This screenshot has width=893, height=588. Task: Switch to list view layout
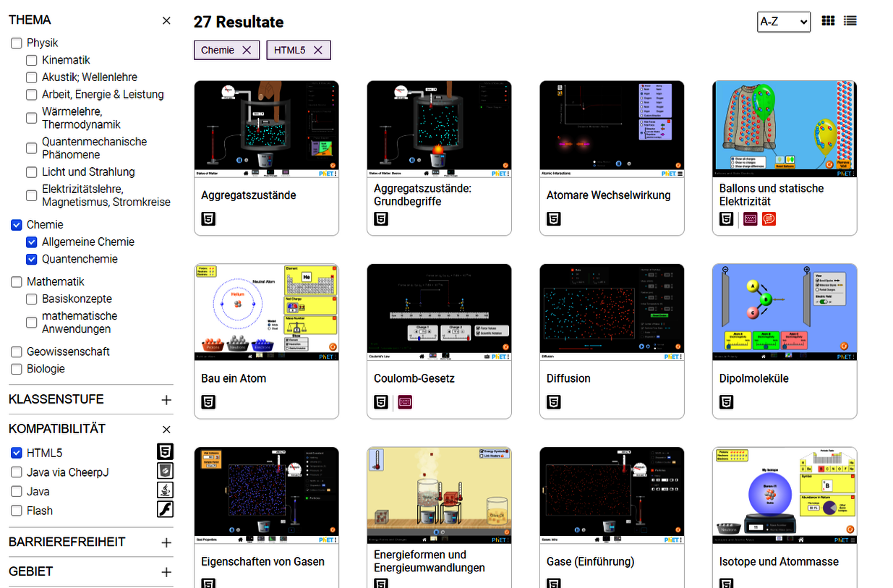click(x=850, y=21)
